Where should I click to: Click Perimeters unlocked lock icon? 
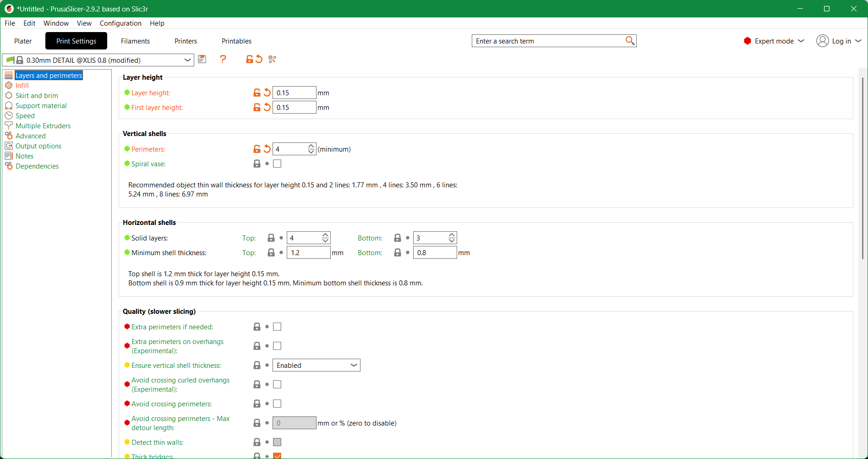[257, 149]
